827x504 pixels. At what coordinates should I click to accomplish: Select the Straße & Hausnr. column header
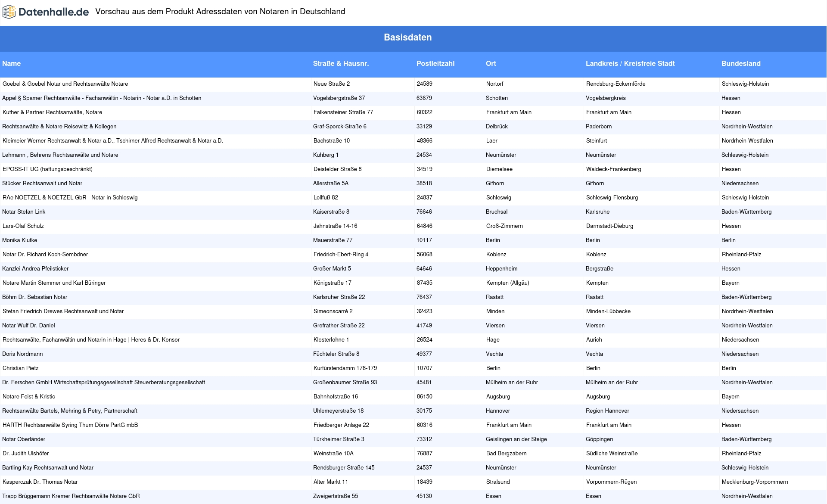(x=341, y=63)
